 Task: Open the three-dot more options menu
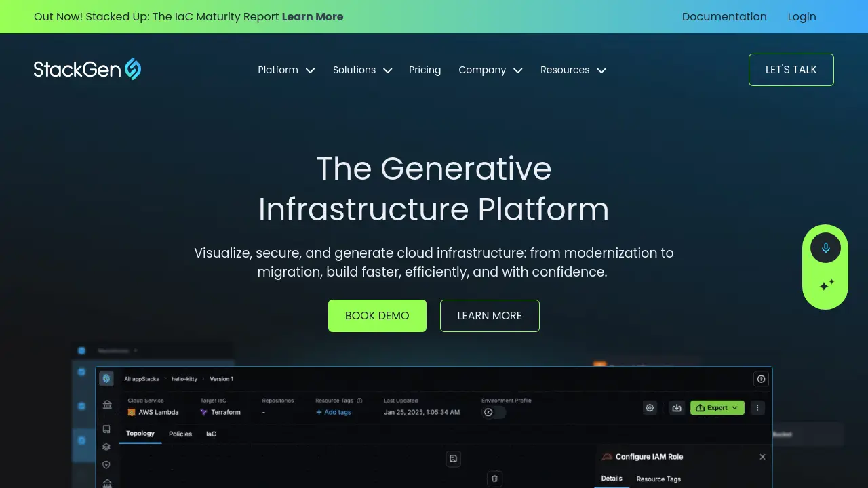[x=757, y=408]
